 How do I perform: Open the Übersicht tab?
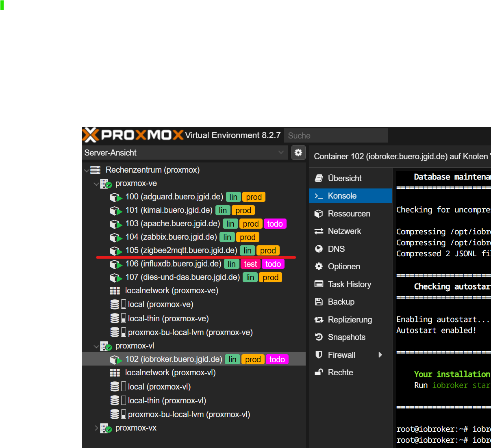pyautogui.click(x=350, y=178)
